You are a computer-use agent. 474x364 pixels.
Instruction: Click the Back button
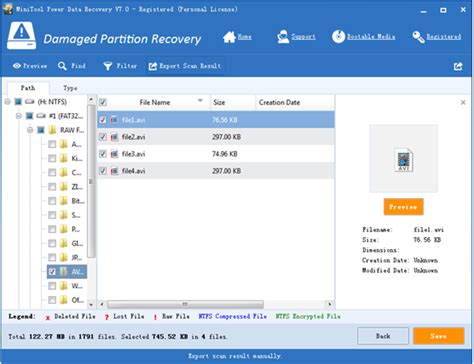click(x=383, y=336)
